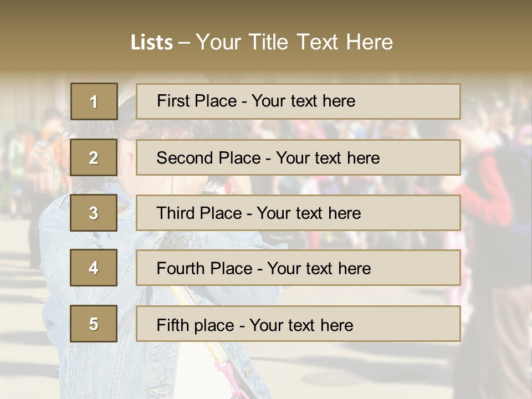This screenshot has width=532, height=399.
Task: Click empty right end of Fifth place bar
Action: point(421,324)
